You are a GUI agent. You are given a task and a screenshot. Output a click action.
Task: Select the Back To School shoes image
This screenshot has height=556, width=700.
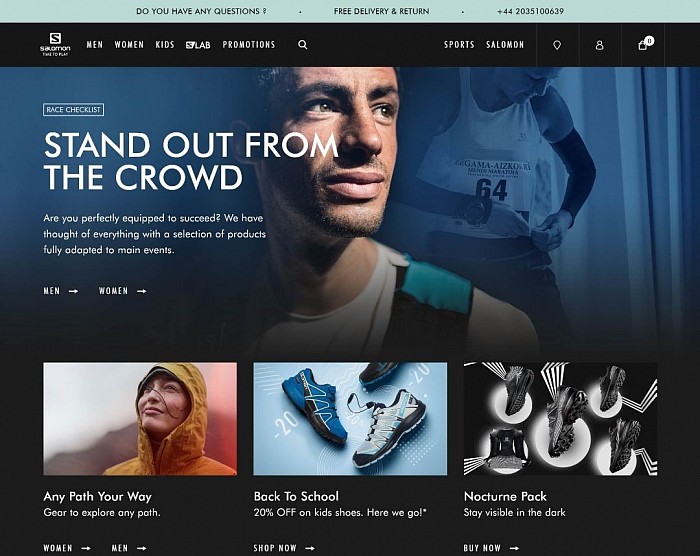[x=350, y=419]
